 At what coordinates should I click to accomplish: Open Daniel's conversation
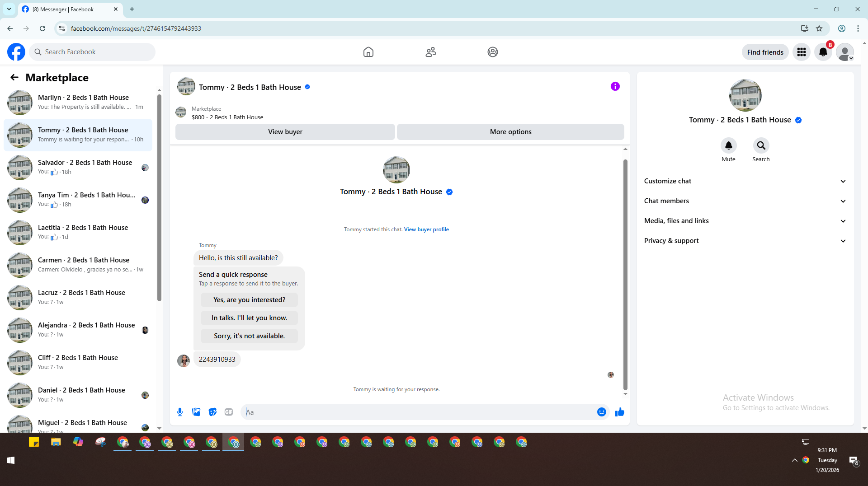coord(78,395)
